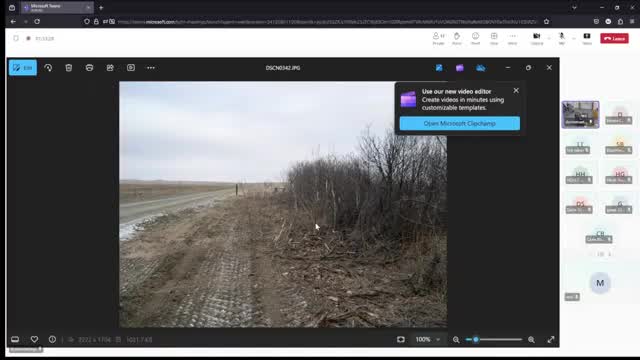Select the HG participant tile
640x360 pixels.
(620, 176)
